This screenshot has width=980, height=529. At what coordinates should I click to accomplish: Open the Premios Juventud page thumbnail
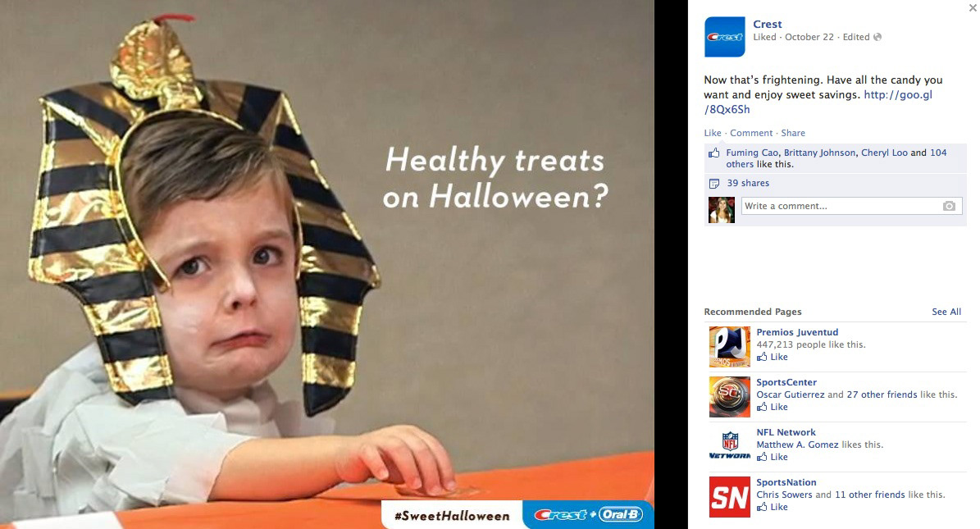(x=729, y=346)
